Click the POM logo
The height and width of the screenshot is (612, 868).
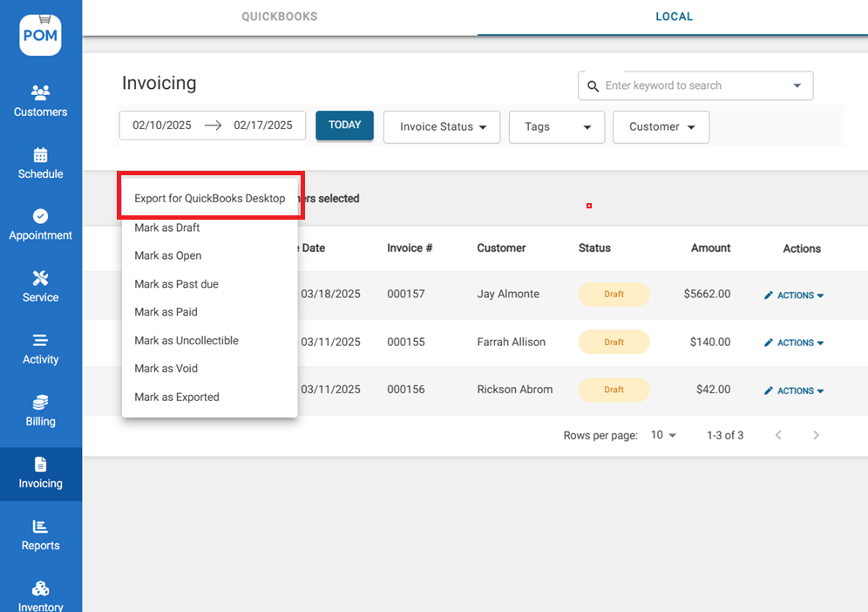tap(40, 35)
